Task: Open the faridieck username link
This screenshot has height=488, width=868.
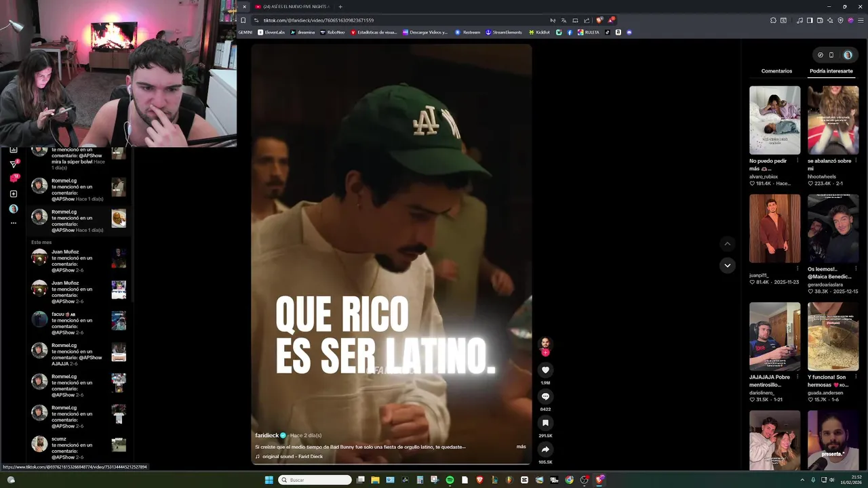Action: (267, 435)
